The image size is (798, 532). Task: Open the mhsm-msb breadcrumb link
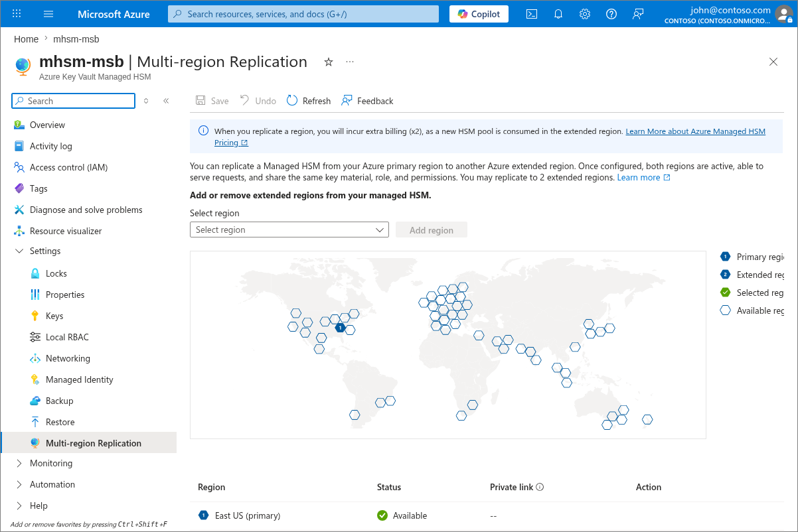(76, 39)
